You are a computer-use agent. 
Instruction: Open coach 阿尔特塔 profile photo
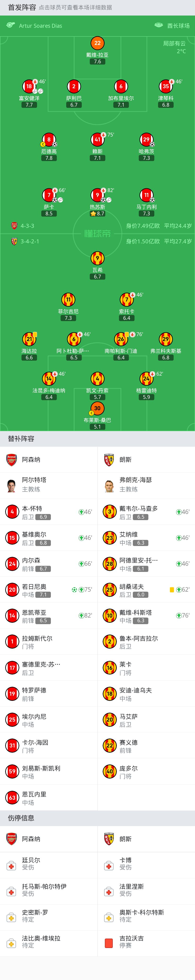[x=12, y=486]
